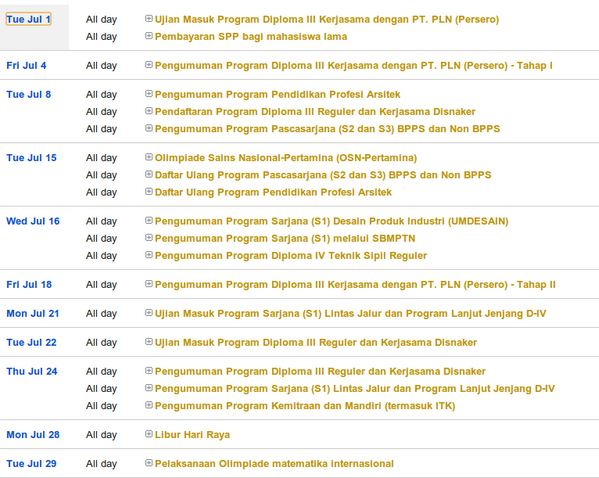
Task: Click 'All day' text in Tue Jul 29 row
Action: 102,464
